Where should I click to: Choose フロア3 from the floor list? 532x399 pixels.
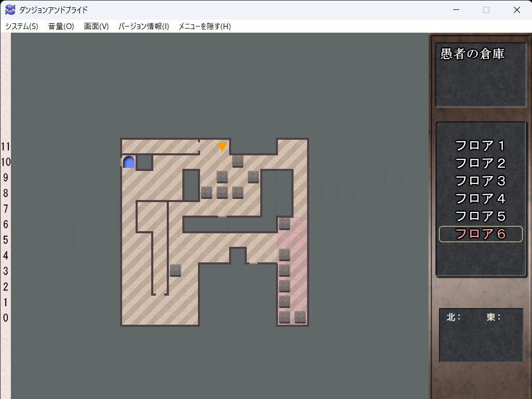(481, 181)
